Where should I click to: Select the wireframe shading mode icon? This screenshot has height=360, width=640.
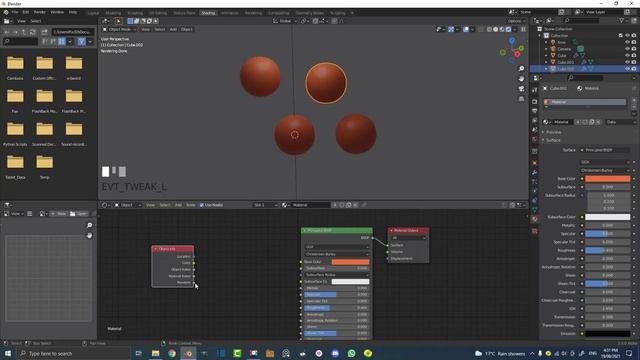[489, 29]
